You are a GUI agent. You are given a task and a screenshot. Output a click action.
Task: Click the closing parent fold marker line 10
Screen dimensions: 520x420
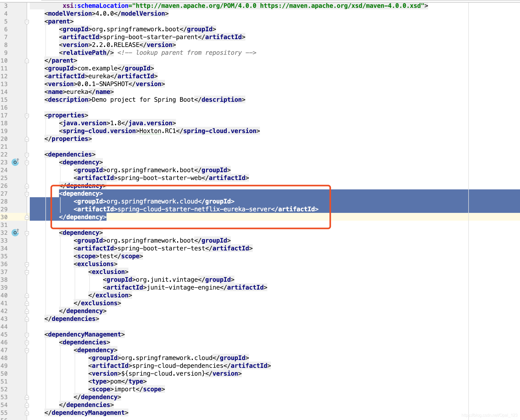[27, 61]
